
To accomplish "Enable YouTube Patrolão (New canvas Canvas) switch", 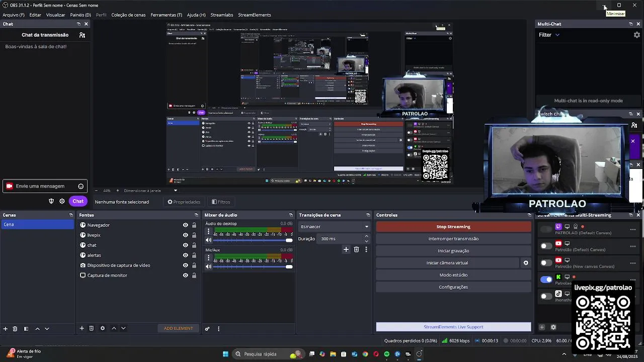I will (x=546, y=263).
